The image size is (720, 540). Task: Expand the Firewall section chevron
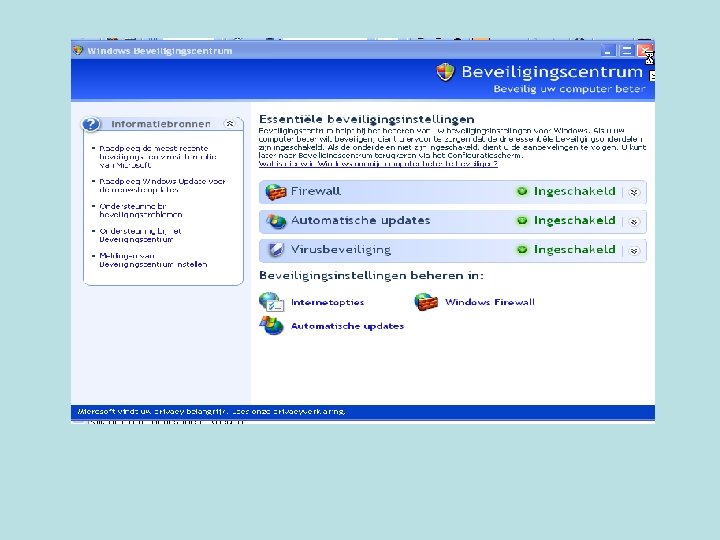634,192
